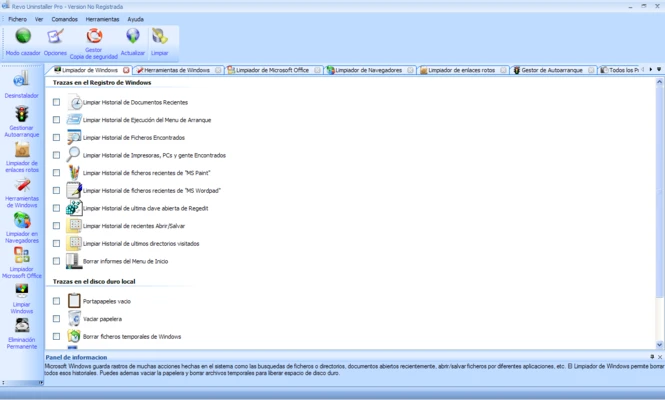Check Historial de recientes Abrir/Salvar box
Screen dimensions: 665x400
[56, 226]
